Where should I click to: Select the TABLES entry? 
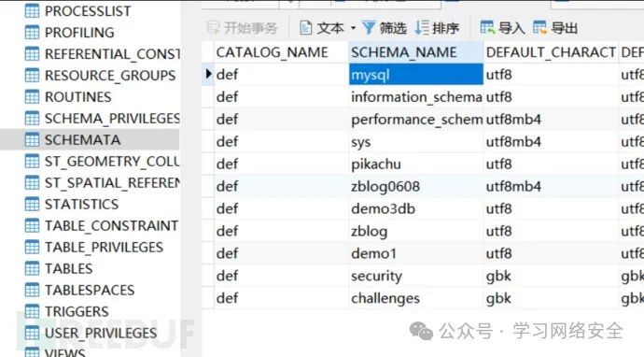68,269
